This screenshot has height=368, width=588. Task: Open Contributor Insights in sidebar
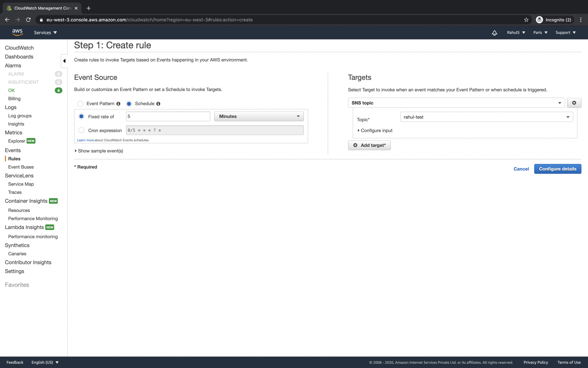pyautogui.click(x=28, y=262)
